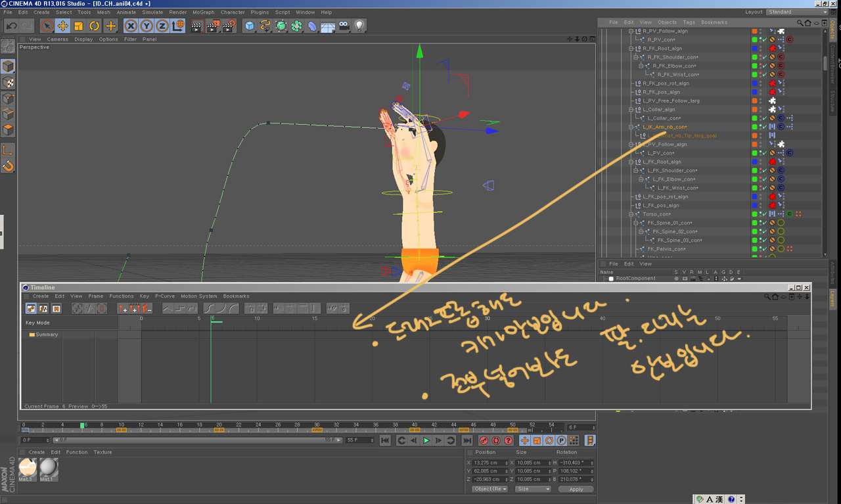Activate the Move tool in top toolbar
The height and width of the screenshot is (504, 841).
coord(63,26)
